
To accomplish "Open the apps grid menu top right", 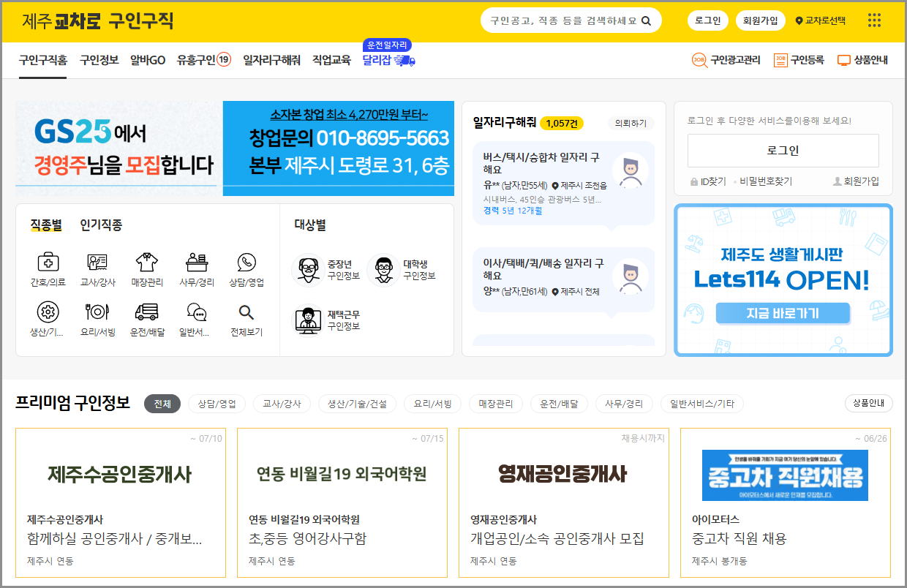I will tap(874, 20).
